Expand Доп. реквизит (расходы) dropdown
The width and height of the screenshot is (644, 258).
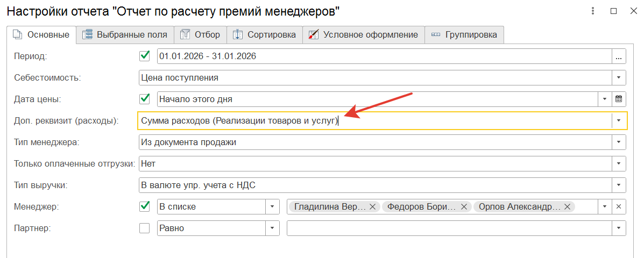click(619, 120)
